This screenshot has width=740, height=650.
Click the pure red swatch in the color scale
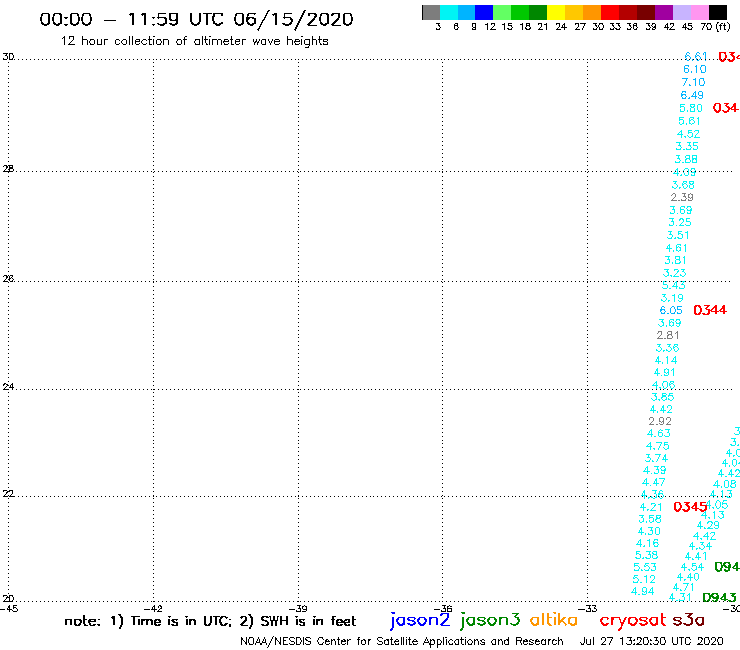point(610,12)
